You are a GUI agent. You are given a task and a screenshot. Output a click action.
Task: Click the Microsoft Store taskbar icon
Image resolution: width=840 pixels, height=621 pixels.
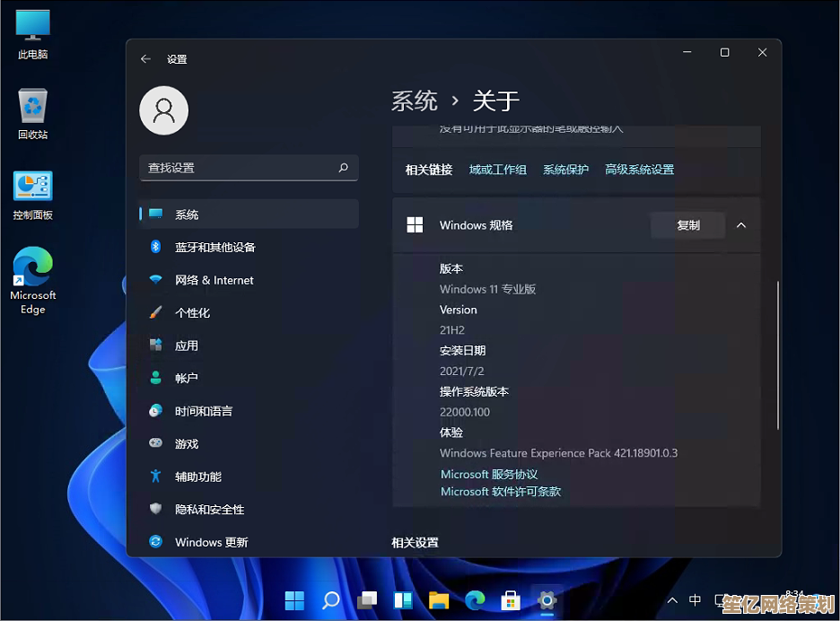[511, 599]
